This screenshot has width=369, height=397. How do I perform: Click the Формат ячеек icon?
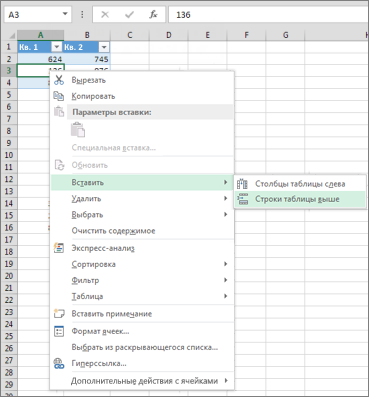point(59,331)
